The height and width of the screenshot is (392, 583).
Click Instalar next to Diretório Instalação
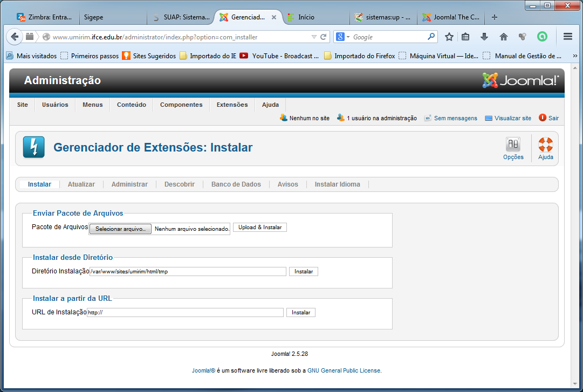304,272
